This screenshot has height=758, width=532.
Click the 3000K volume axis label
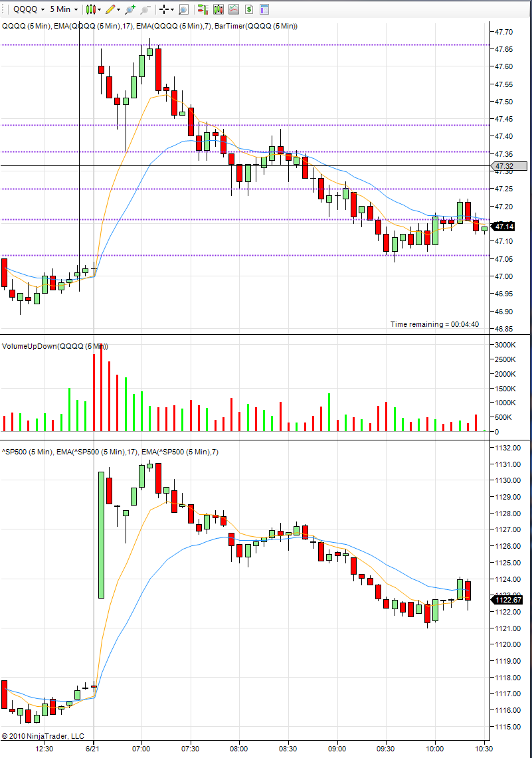tap(505, 345)
